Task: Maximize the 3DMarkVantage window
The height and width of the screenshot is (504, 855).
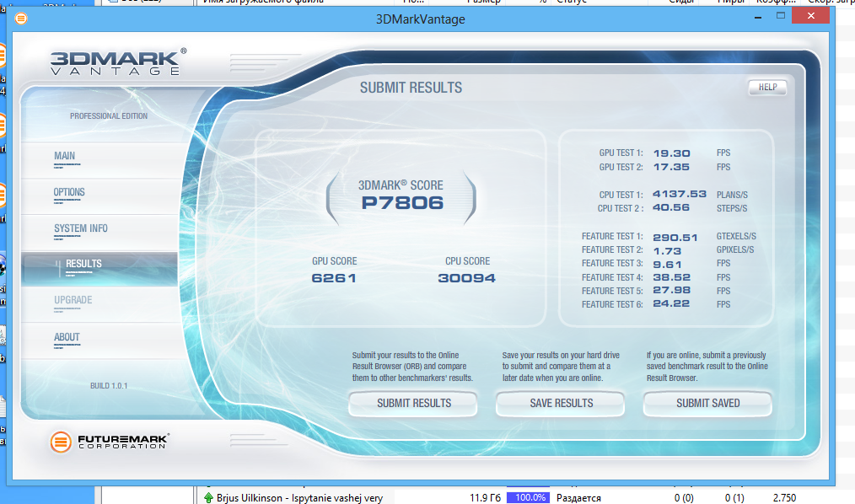Action: coord(781,16)
